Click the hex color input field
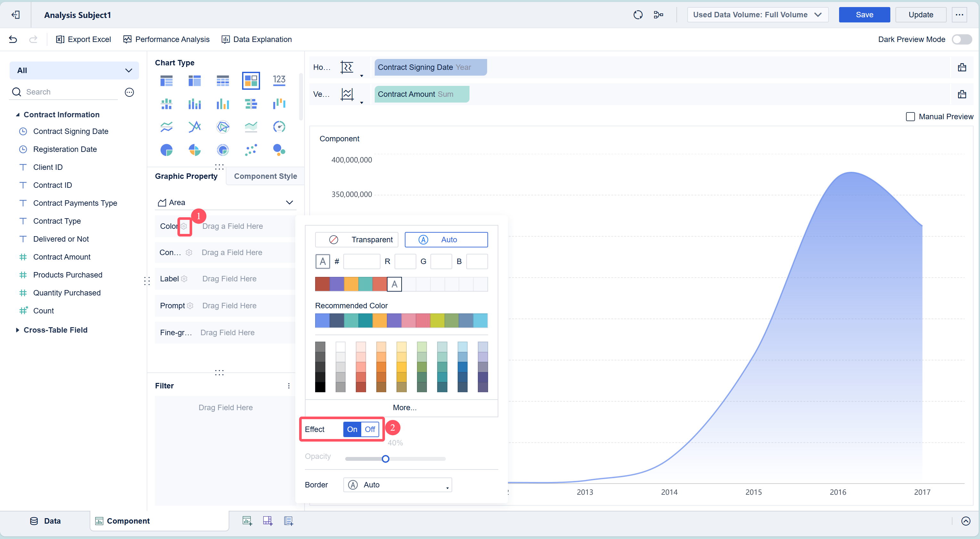The width and height of the screenshot is (980, 539). click(x=361, y=261)
